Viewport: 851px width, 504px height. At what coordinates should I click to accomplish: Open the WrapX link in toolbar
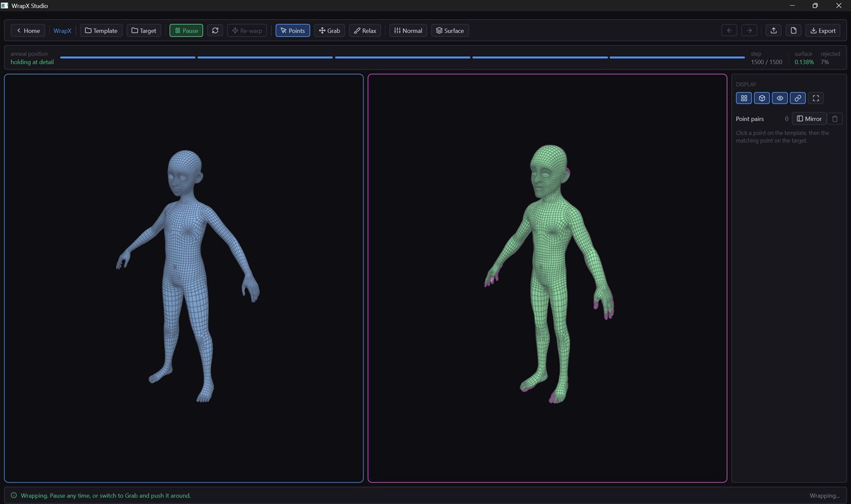point(62,31)
